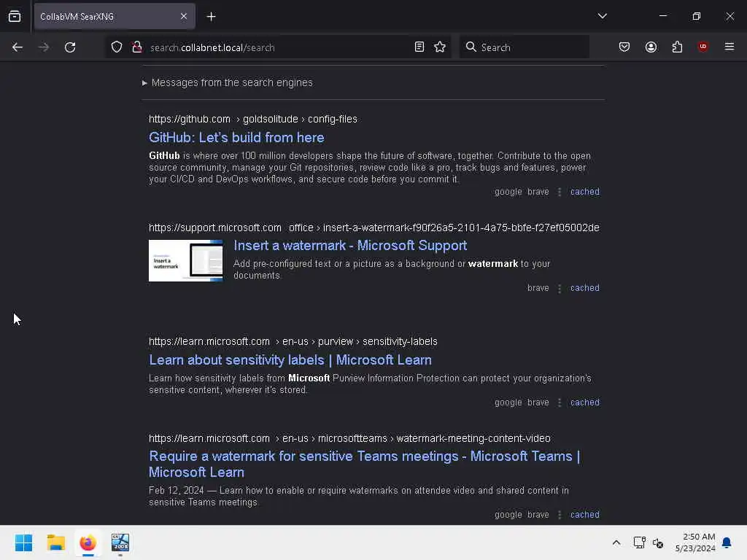
Task: Open the clock and date flyout
Action: tap(695, 542)
